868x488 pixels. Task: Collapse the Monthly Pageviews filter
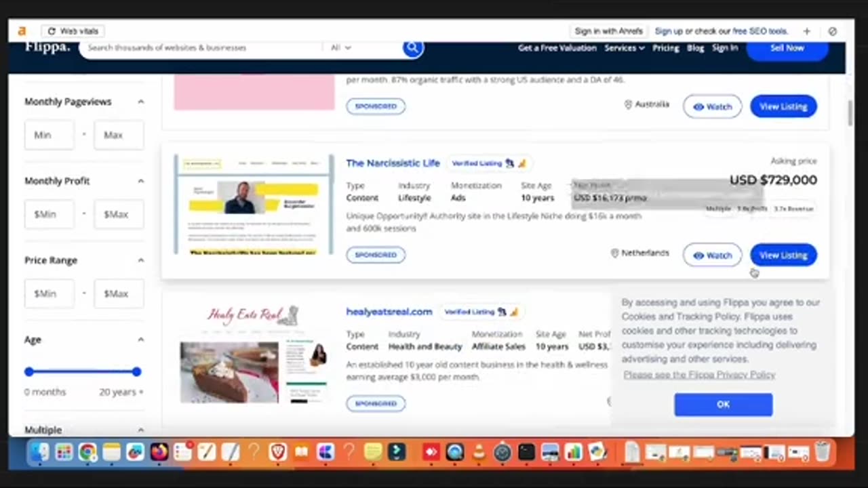point(140,102)
